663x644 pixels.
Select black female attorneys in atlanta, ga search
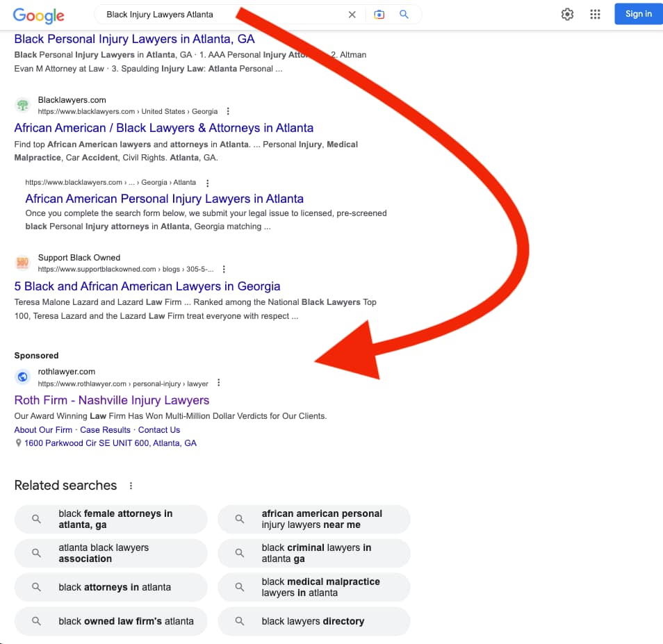point(110,519)
